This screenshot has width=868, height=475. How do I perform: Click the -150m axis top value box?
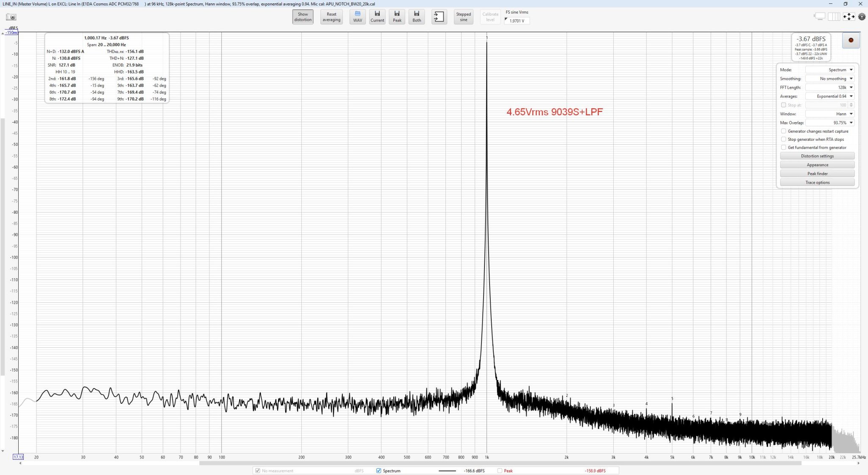click(x=11, y=33)
